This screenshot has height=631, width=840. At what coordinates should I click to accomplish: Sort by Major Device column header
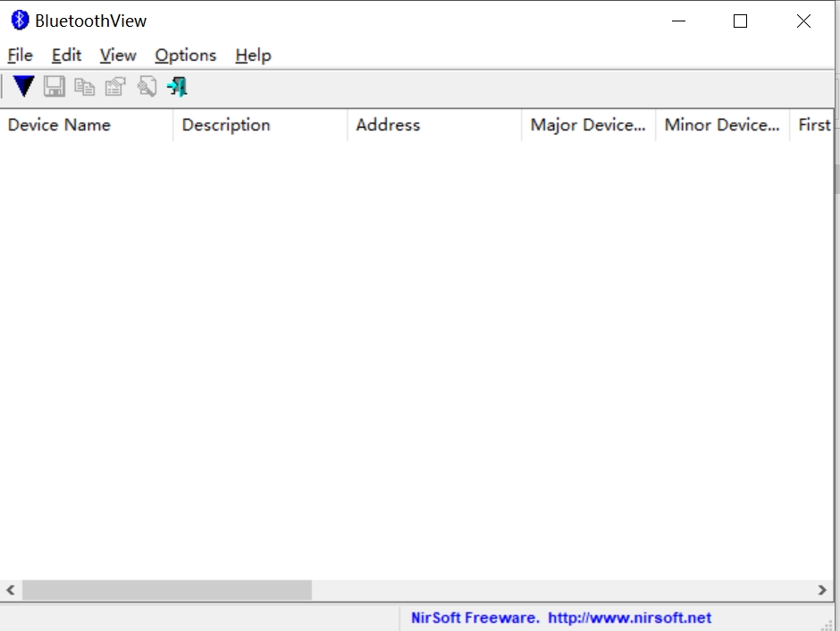point(589,125)
